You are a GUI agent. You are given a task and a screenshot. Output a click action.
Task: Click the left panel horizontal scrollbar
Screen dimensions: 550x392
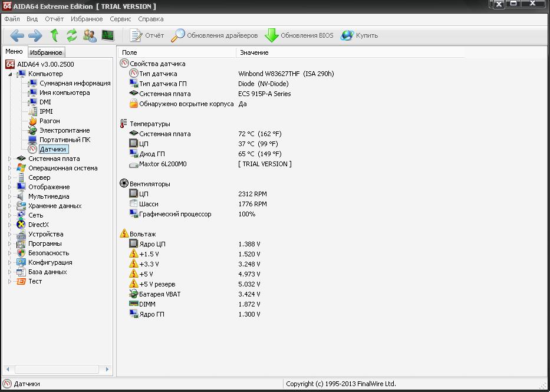pos(58,369)
